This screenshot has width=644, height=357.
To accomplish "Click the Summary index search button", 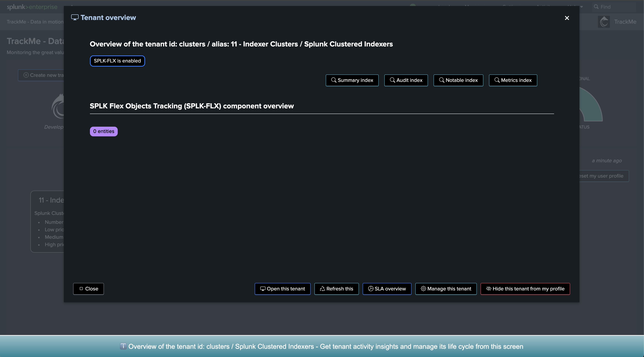I will coord(352,80).
